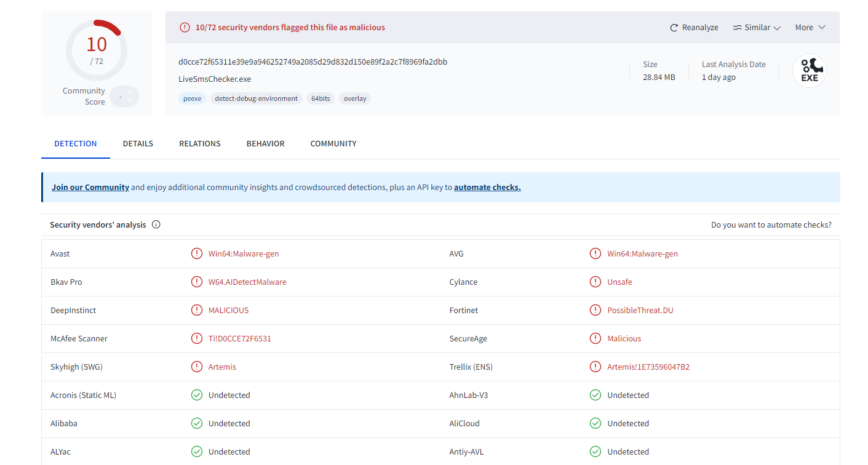This screenshot has height=465, width=868.
Task: Expand the More menu
Action: tap(810, 27)
